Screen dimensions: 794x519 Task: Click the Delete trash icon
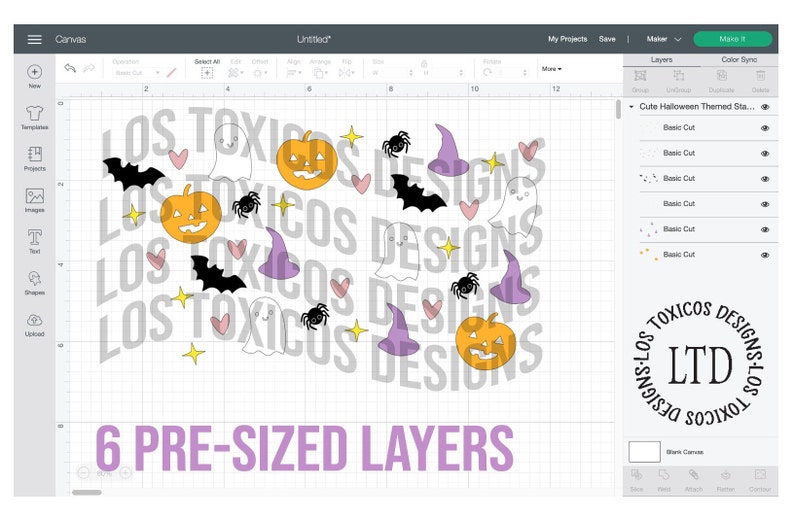coord(761,76)
